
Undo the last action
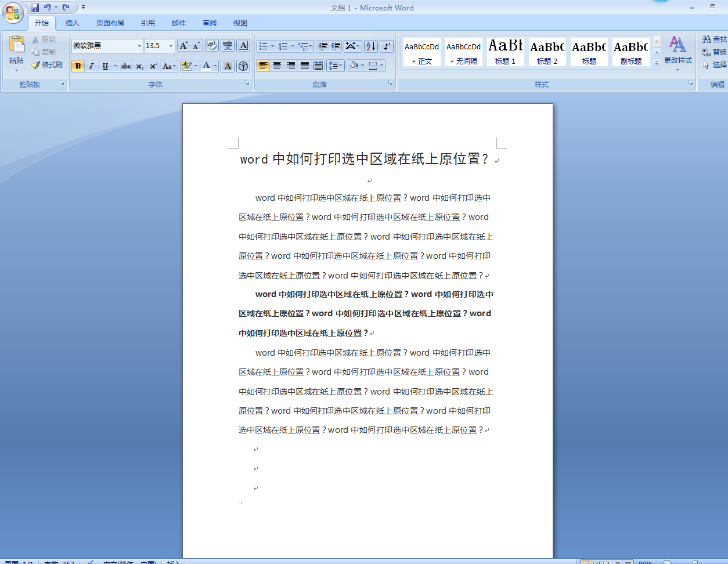tap(48, 8)
